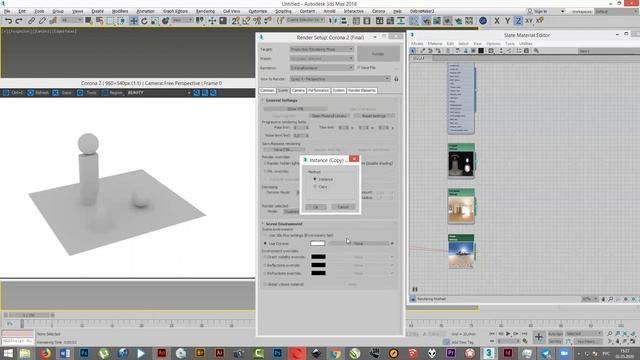Select Use 3ds Max settings radio

265,236
